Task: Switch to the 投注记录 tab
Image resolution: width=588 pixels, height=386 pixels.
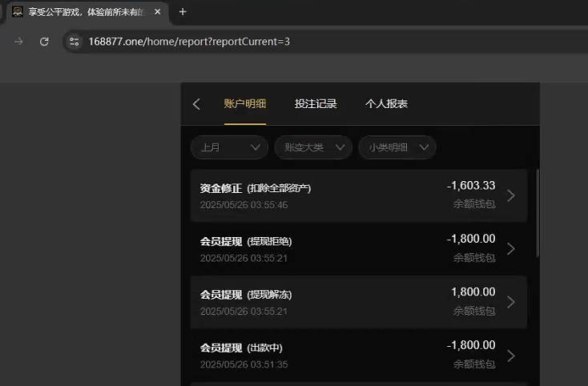Action: tap(316, 104)
